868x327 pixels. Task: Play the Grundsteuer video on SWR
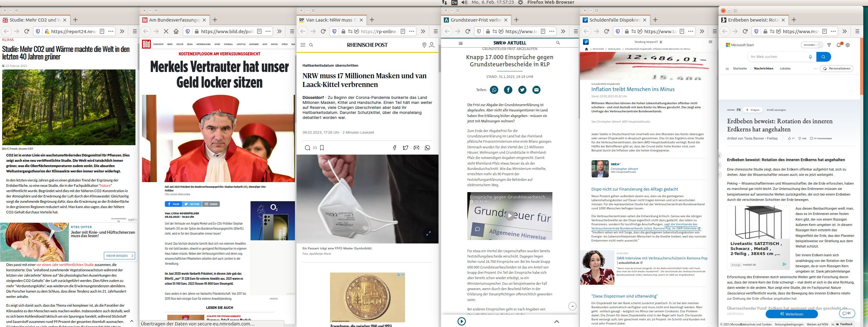click(510, 216)
